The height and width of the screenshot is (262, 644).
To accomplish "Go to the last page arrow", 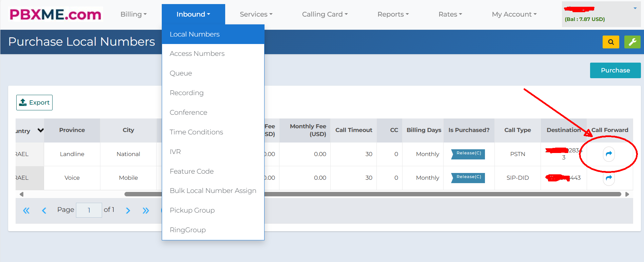I will coord(146,211).
